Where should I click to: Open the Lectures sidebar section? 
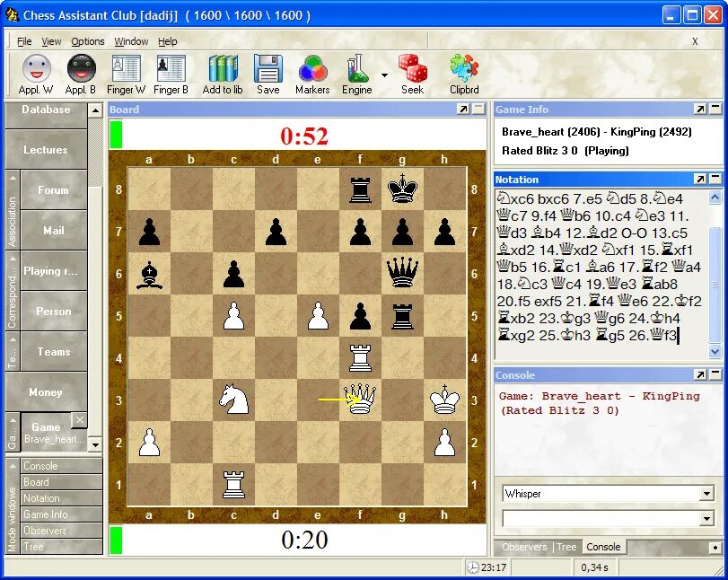[46, 150]
